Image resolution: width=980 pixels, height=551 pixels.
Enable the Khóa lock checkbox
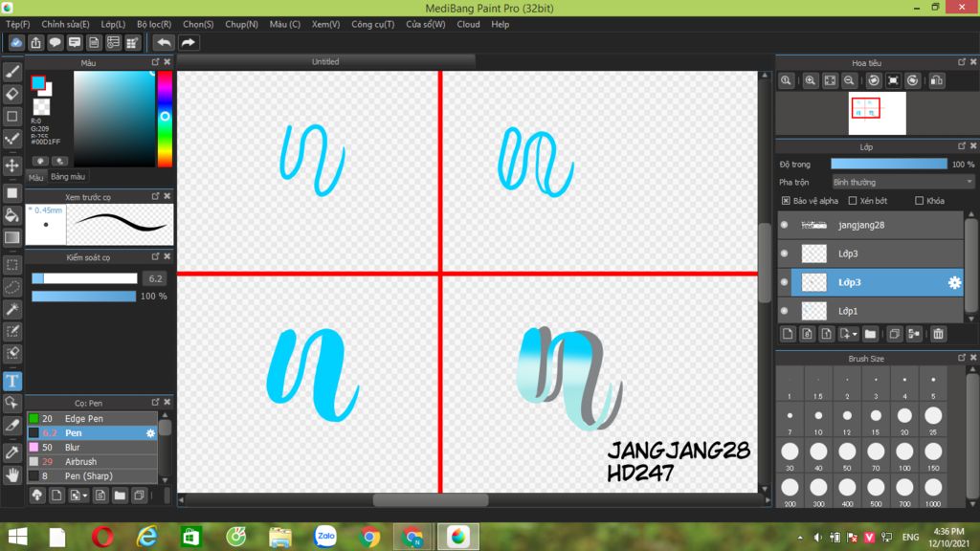919,201
